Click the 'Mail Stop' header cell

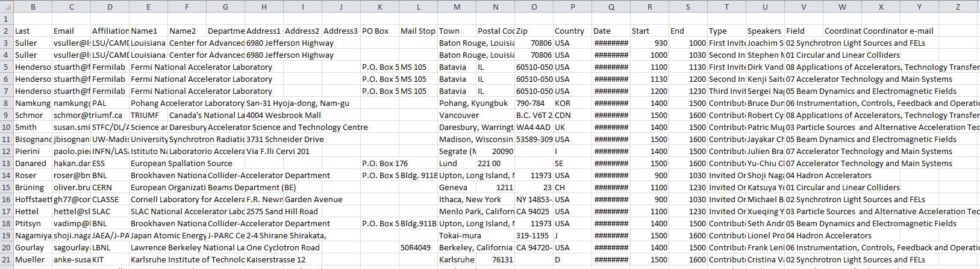(418, 31)
